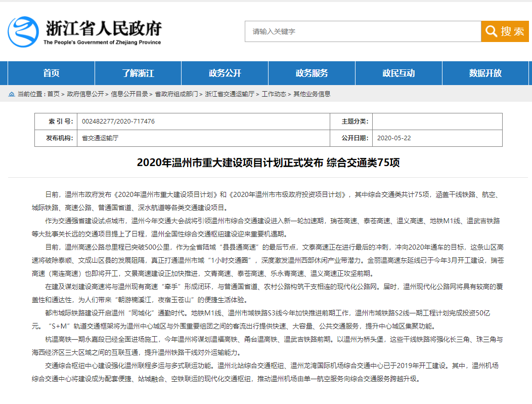This screenshot has height=404, width=532.
Task: Select the 了解浙江 navigation tab
Action: tap(138, 73)
